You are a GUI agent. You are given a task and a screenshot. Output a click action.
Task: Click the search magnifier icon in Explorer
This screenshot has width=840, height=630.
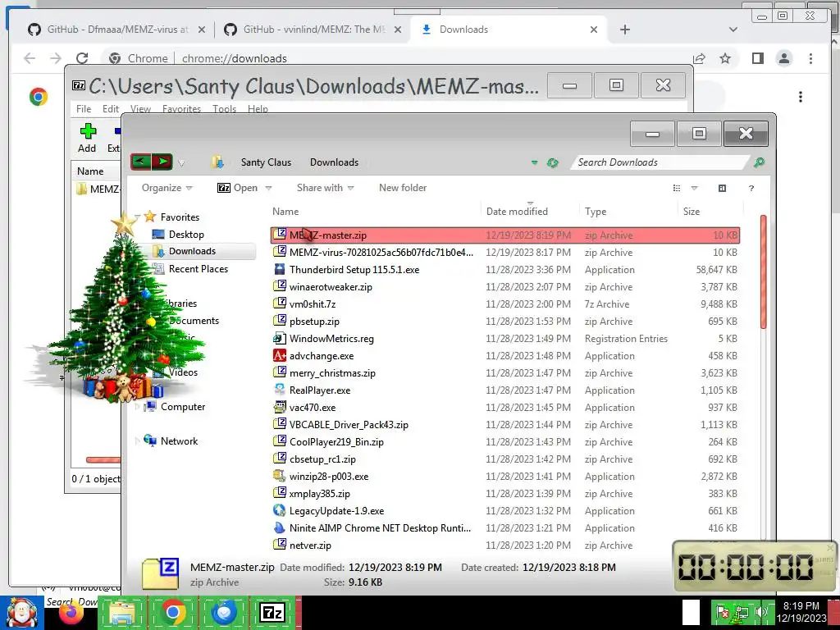coord(759,162)
